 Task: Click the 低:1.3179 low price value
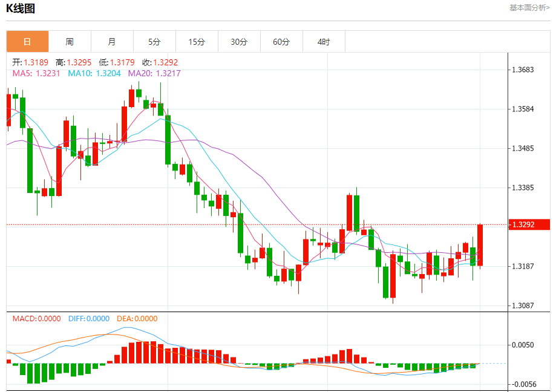[x=117, y=62]
